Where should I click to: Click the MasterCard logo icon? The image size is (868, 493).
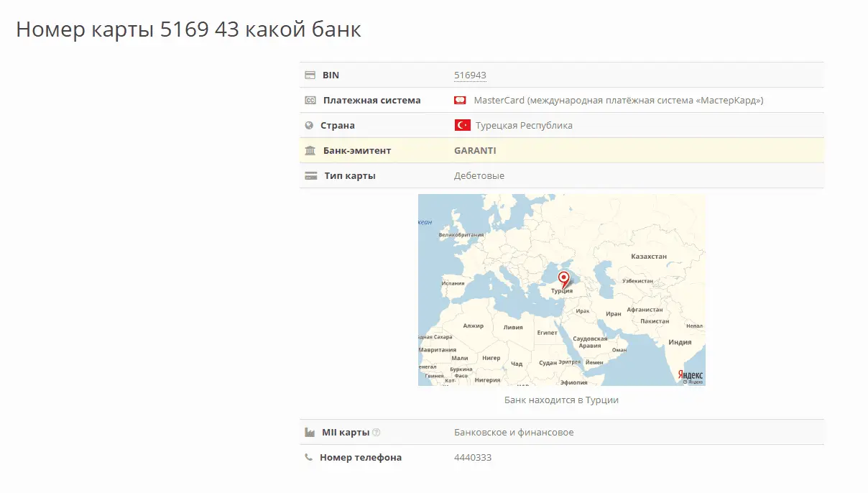[x=461, y=100]
